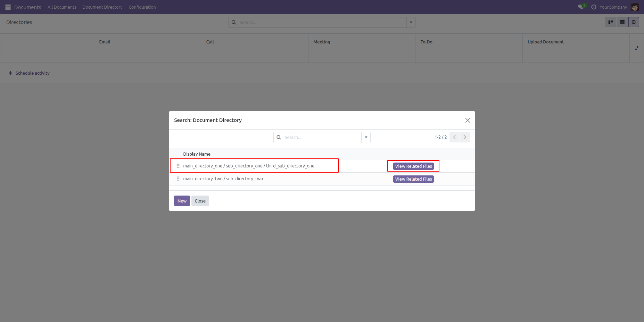Click the New button in dialog

pos(182,201)
